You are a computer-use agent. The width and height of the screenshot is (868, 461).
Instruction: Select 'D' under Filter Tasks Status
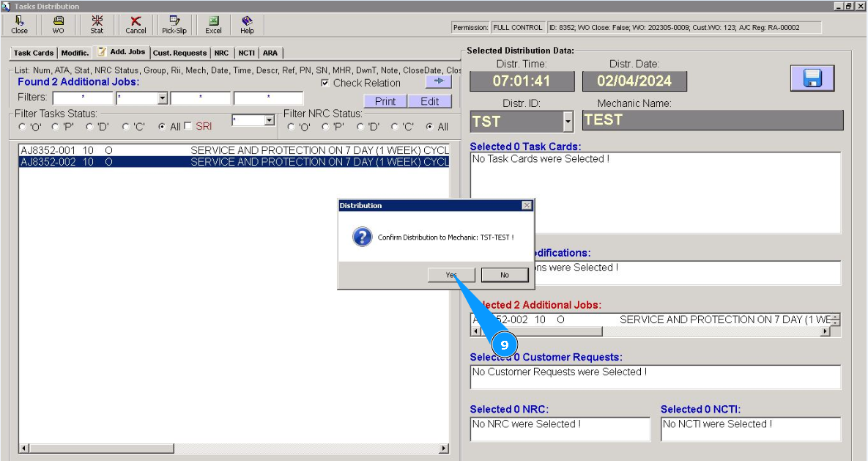(x=89, y=127)
